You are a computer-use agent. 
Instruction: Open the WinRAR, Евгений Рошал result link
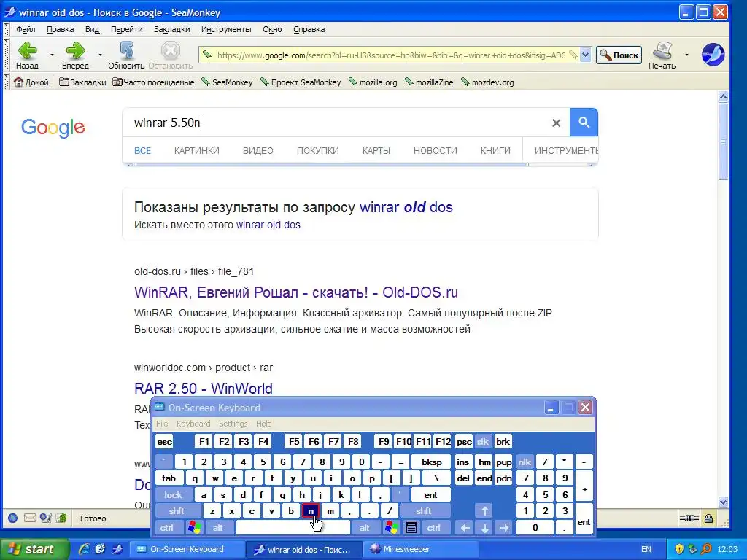coord(296,292)
